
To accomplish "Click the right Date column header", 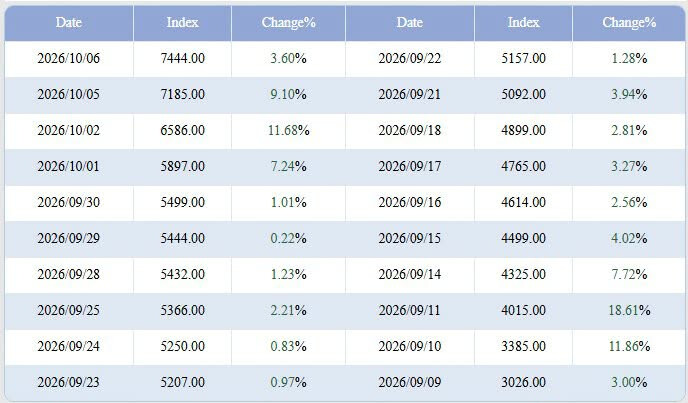I will tap(410, 23).
